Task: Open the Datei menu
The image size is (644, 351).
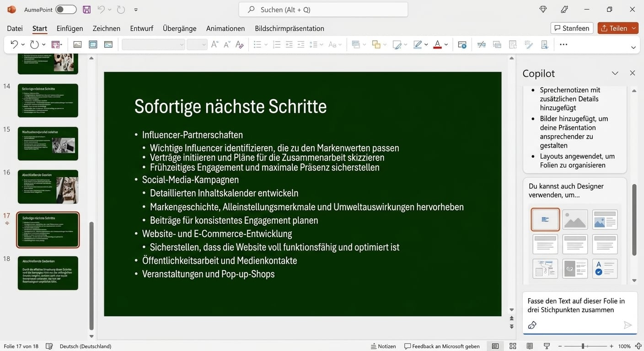Action: click(x=15, y=28)
